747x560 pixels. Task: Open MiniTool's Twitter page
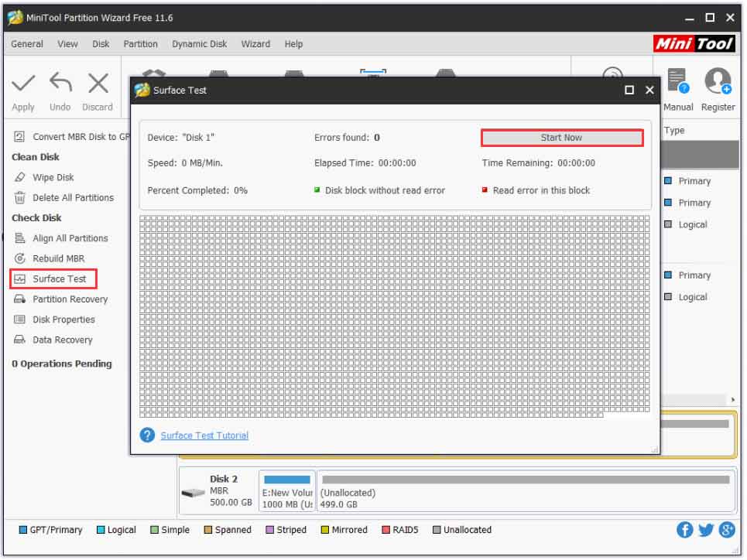point(704,529)
